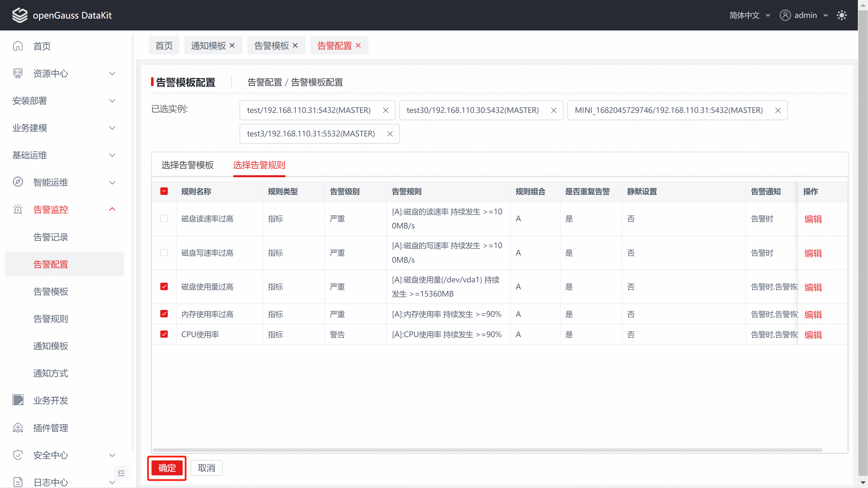
Task: Remove the MINI_1682045729746 instance tag
Action: pyautogui.click(x=778, y=110)
